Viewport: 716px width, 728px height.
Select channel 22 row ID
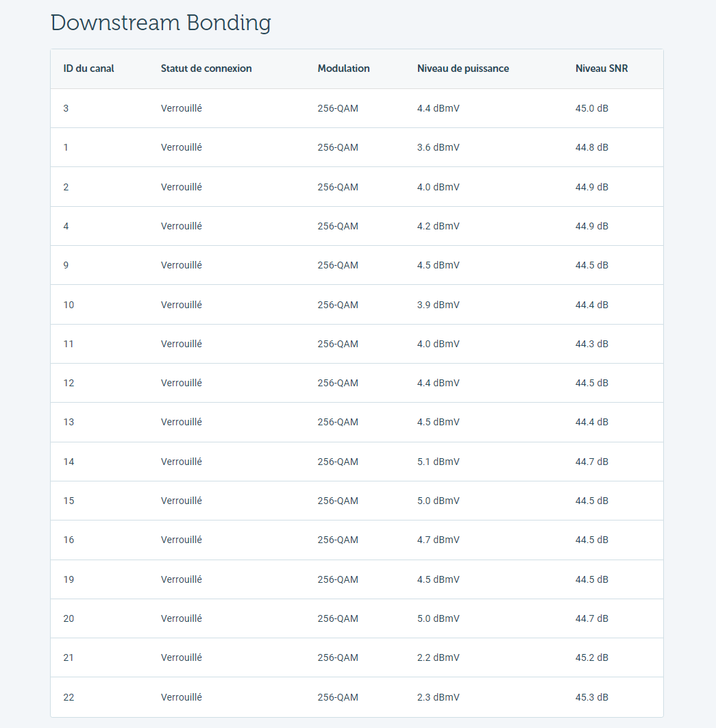tap(69, 697)
